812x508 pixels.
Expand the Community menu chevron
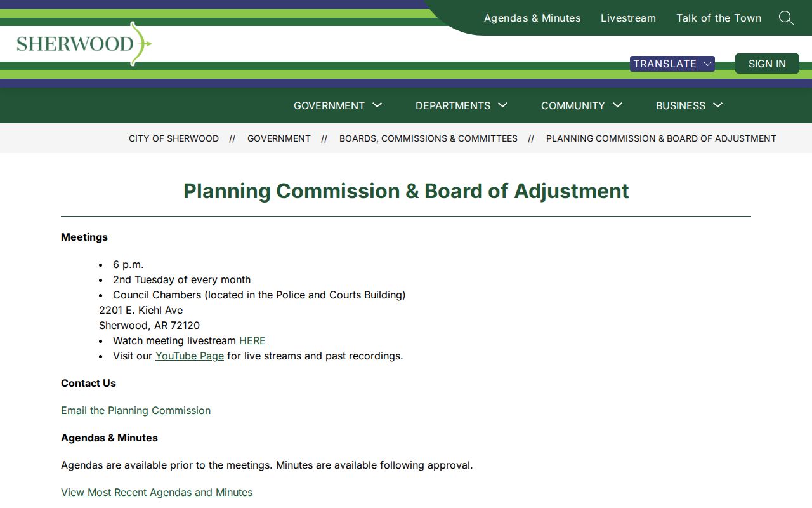pos(618,105)
